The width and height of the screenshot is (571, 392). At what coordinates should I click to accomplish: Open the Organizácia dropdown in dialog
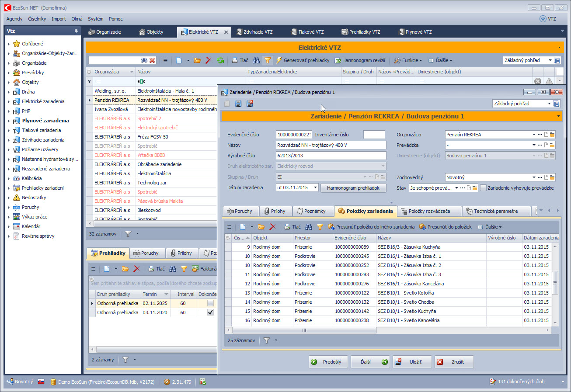(x=534, y=135)
